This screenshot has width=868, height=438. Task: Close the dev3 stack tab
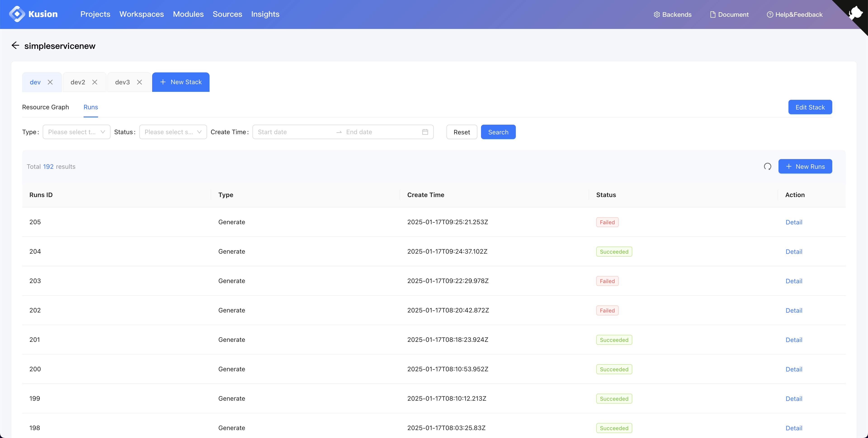[139, 82]
